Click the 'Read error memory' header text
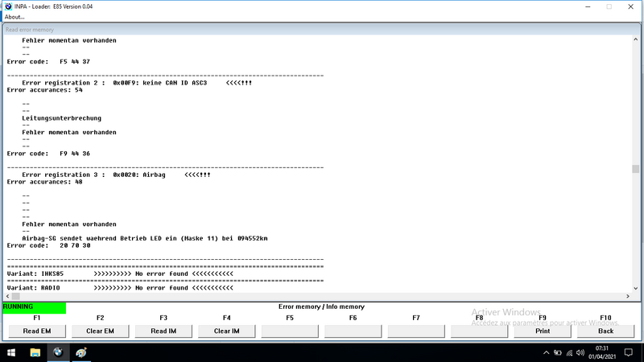 30,30
